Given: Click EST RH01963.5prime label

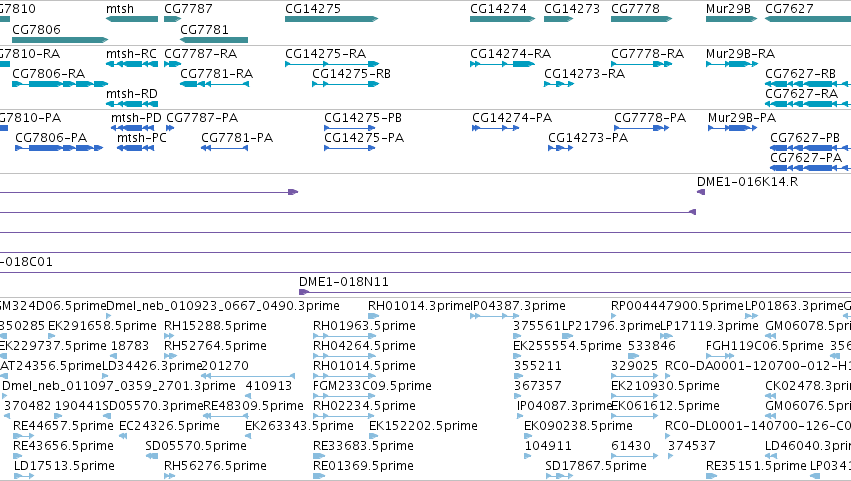Looking at the screenshot, I should [364, 326].
